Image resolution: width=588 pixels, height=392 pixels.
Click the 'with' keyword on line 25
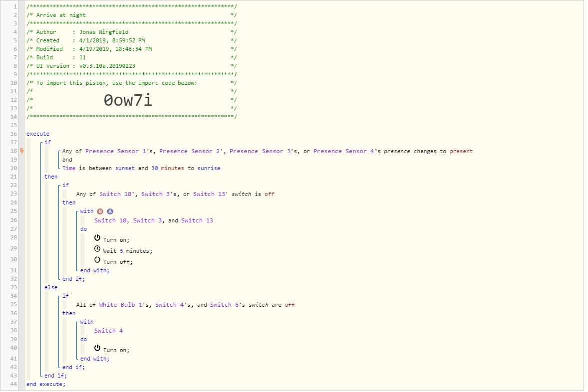coord(87,211)
